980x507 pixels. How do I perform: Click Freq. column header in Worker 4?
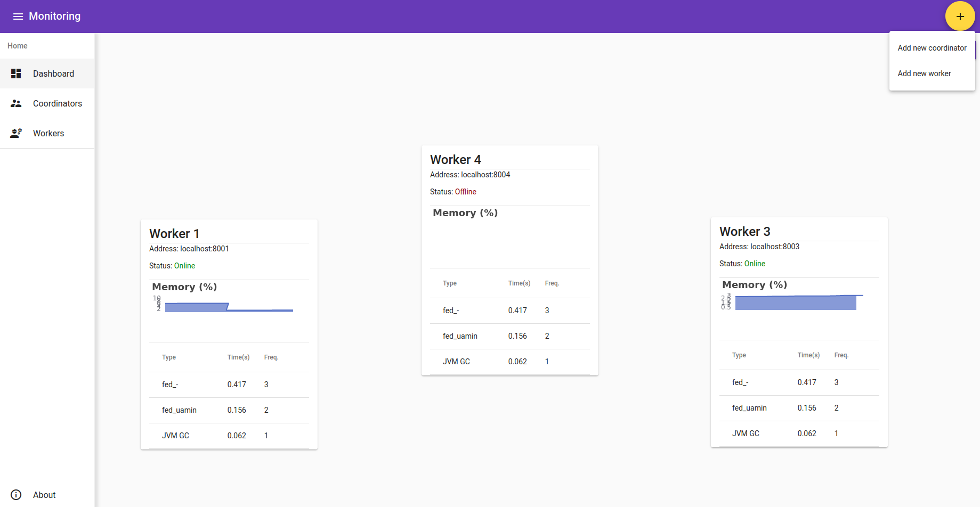click(x=552, y=283)
